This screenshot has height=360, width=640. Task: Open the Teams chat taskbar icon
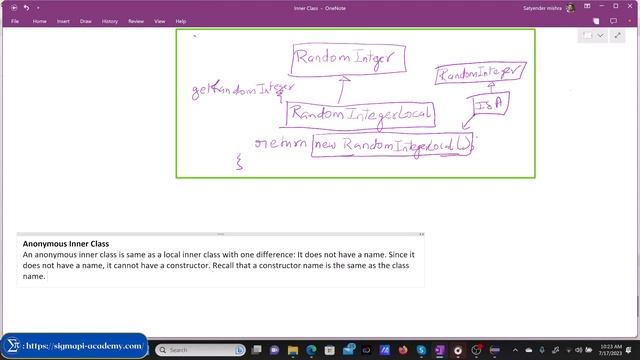(275, 350)
